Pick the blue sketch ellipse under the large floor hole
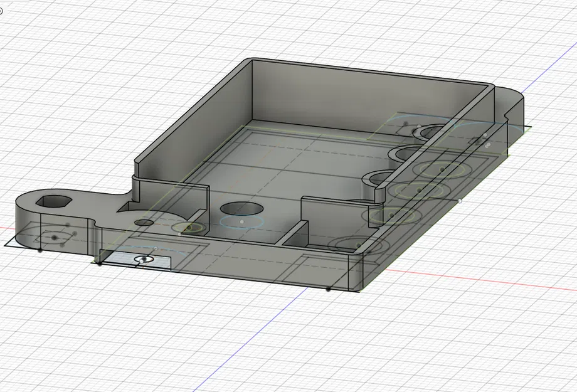This screenshot has width=577, height=392. click(x=241, y=222)
